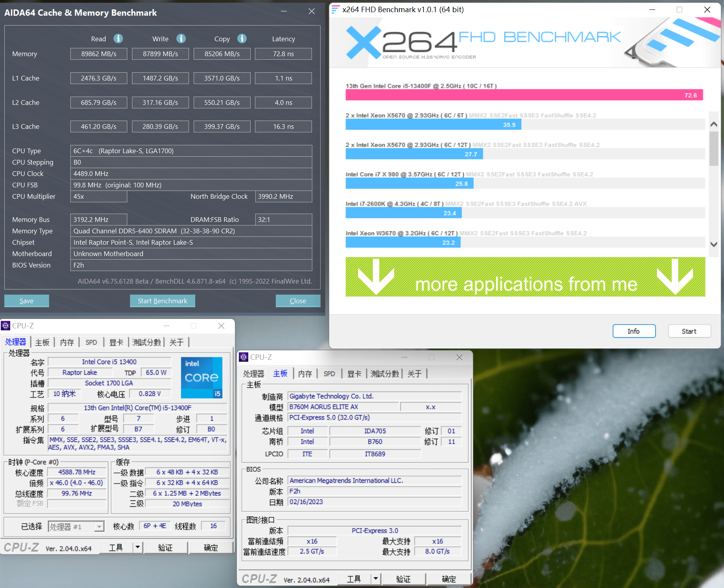Screen dimensions: 724x588
Task: Click the Info button in x264 benchmark
Action: coord(634,331)
